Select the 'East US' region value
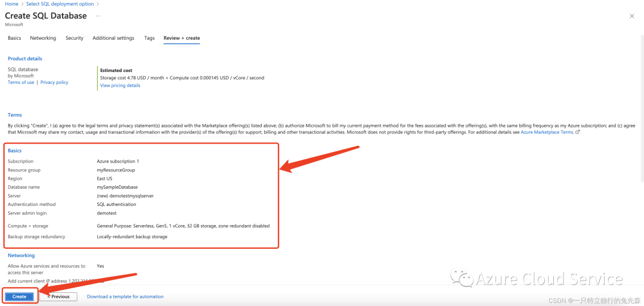Image resolution: width=644 pixels, height=306 pixels. tap(105, 179)
